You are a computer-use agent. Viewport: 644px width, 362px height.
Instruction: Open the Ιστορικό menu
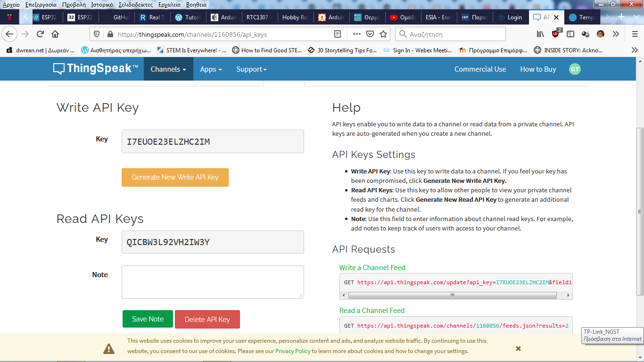pos(102,4)
